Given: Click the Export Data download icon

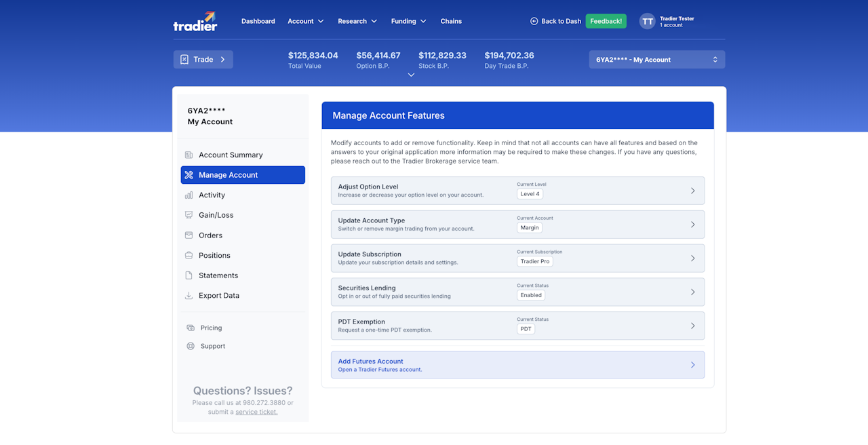Looking at the screenshot, I should click(x=189, y=296).
